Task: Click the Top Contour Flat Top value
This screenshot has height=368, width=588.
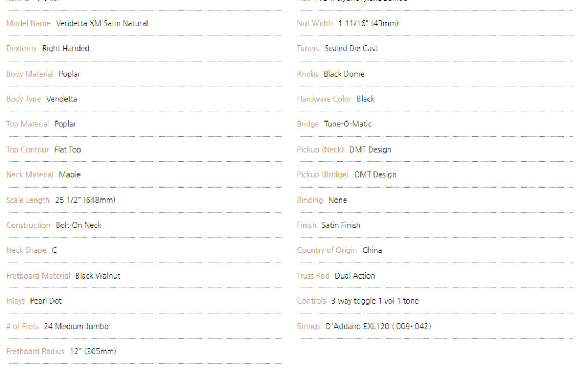Action: click(x=68, y=149)
